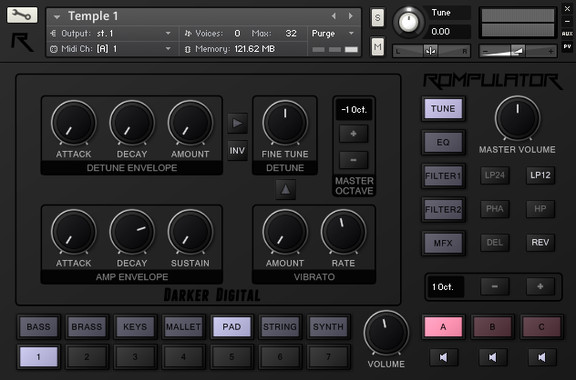Click the detune envelope play arrow button
The image size is (576, 380).
tap(237, 123)
